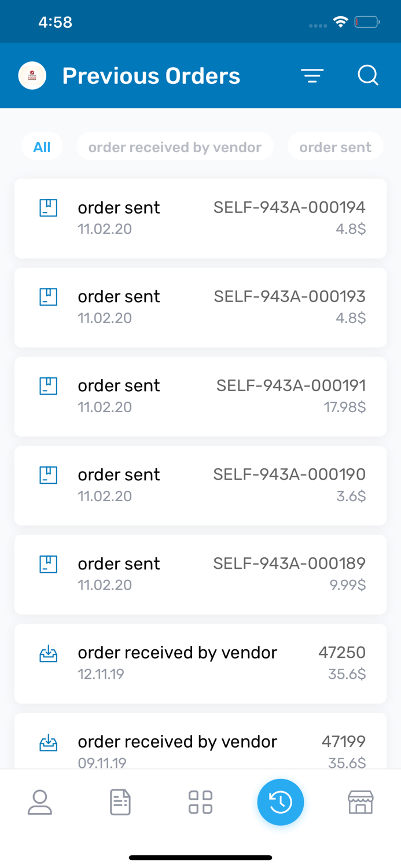The height and width of the screenshot is (868, 401).
Task: Switch to the Previous Orders title
Action: coord(151,75)
